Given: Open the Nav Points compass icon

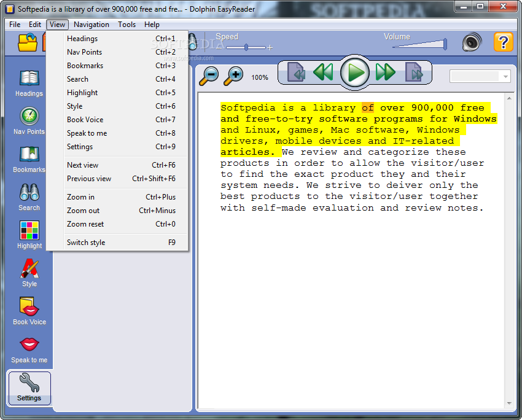Looking at the screenshot, I should coord(29,116).
